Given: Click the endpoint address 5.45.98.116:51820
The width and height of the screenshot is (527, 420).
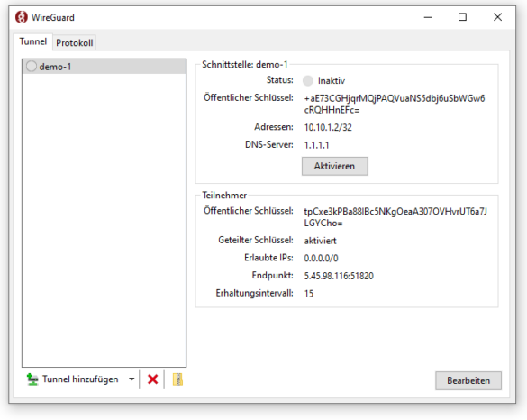Looking at the screenshot, I should 339,276.
